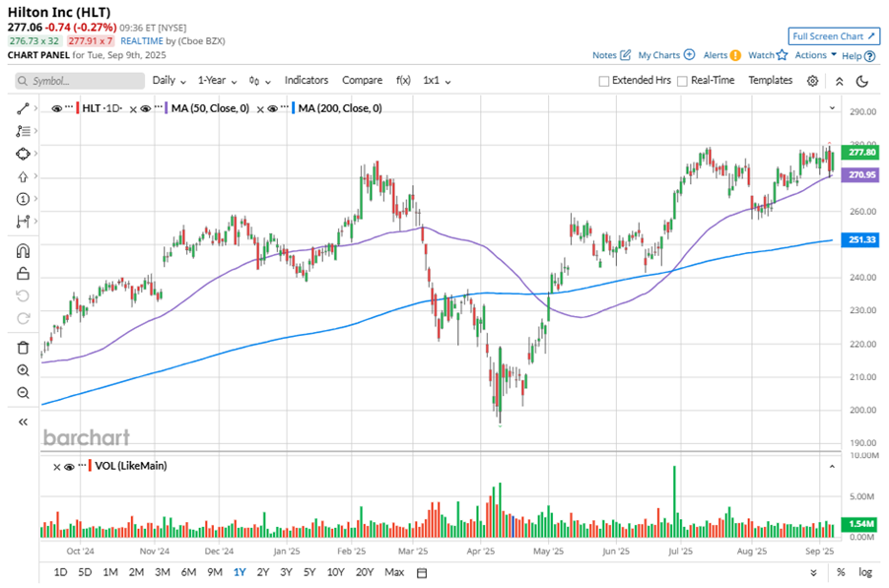Screen dimensions: 889x588
Task: Open chart settings gear icon
Action: (x=812, y=81)
